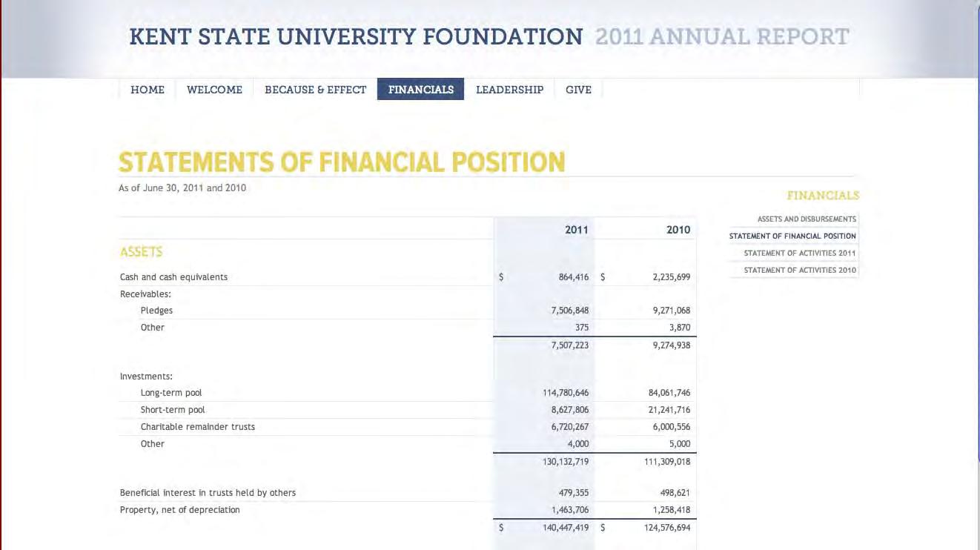Click the Statements of Financial Position heading

tap(342, 162)
